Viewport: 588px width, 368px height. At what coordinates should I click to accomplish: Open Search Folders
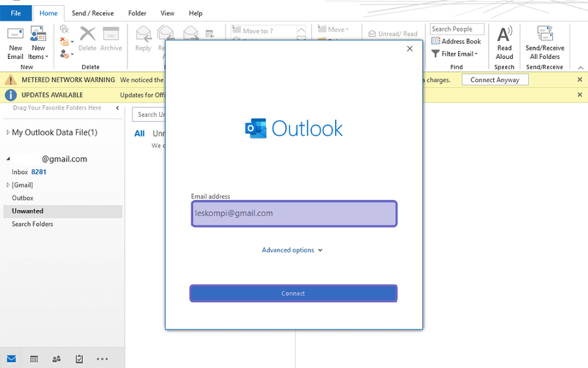[x=32, y=224]
